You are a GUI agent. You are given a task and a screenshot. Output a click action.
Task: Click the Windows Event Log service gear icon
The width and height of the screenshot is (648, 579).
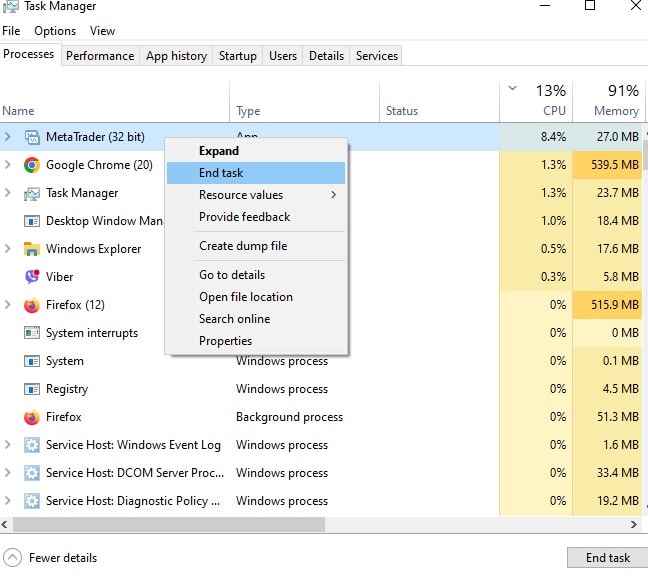click(x=32, y=445)
